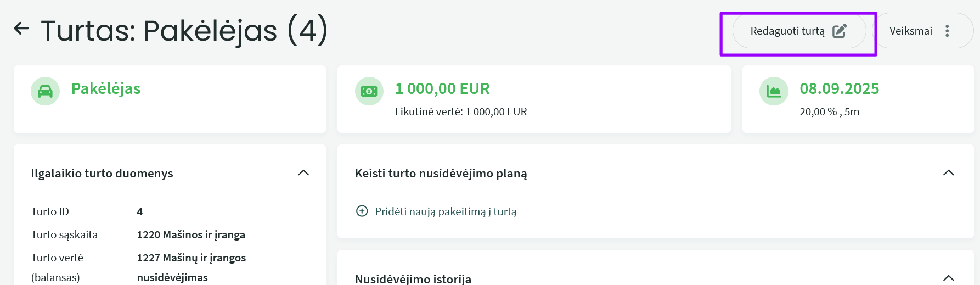Click the green car icon

pyautogui.click(x=45, y=91)
